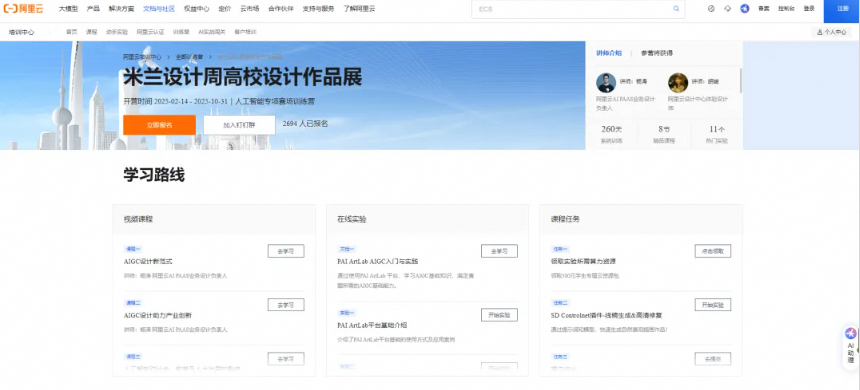Click 去学习 for AIGC设计助力产业创新
860x390 pixels.
286,305
